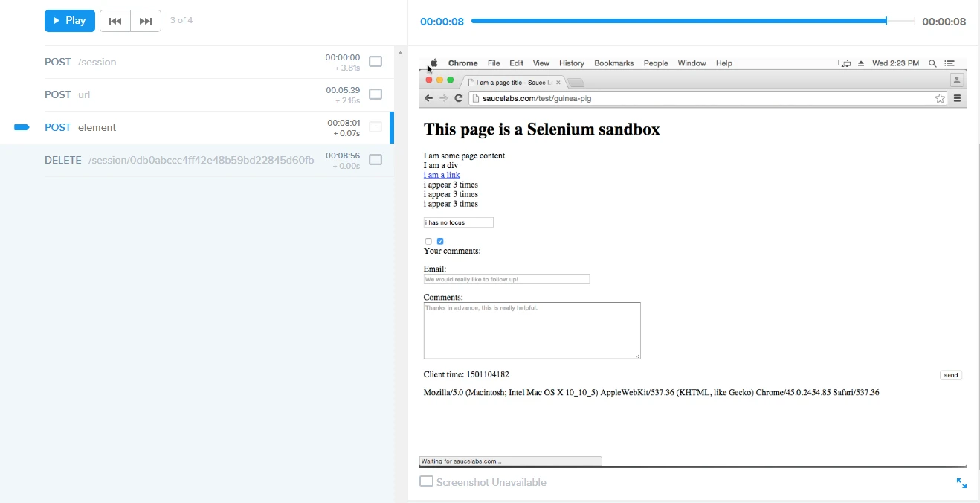This screenshot has width=980, height=503.
Task: Expand the screenshot to fullscreen
Action: [x=961, y=483]
